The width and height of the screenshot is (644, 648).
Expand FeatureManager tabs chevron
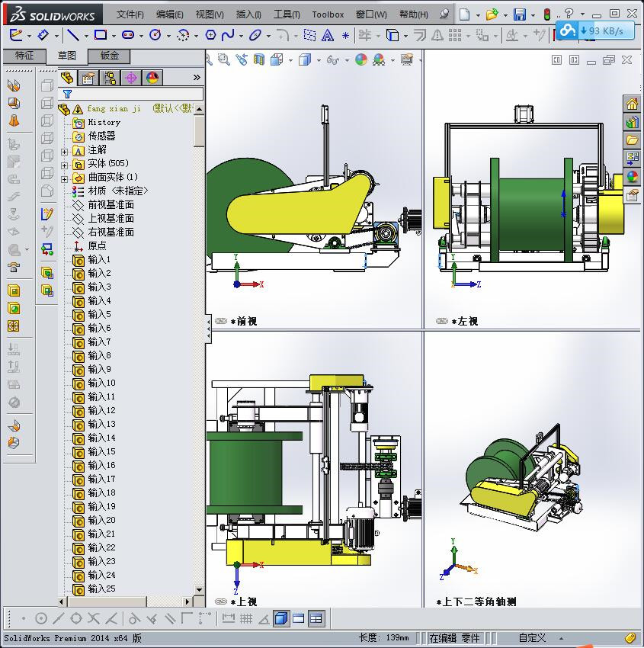click(197, 77)
